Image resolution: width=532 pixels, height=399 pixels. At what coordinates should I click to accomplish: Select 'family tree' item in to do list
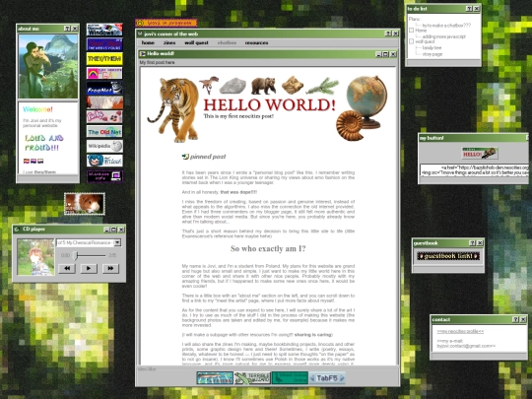click(x=432, y=48)
